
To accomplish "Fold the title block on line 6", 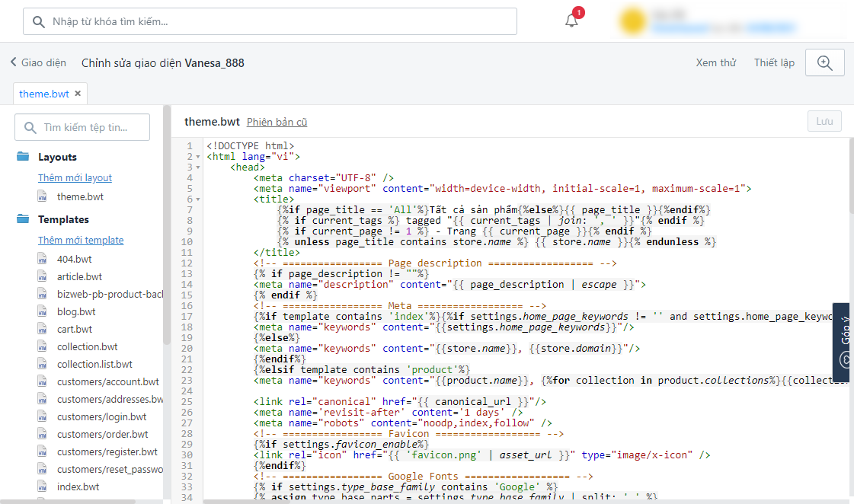I will click(198, 199).
